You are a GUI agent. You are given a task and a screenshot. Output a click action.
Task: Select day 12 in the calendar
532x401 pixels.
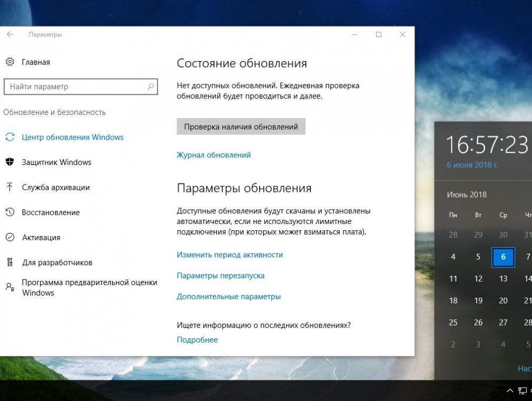point(478,279)
